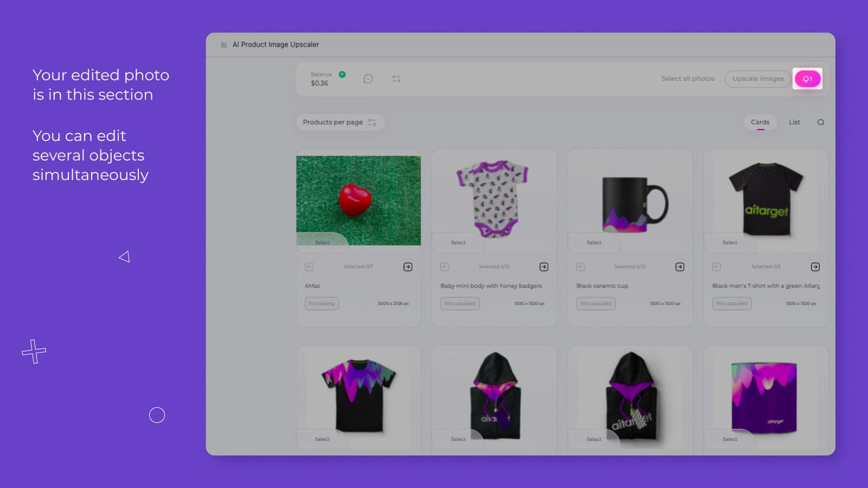Click Not upscaled badge on Black ceramic cup card
The width and height of the screenshot is (868, 488).
(x=596, y=304)
